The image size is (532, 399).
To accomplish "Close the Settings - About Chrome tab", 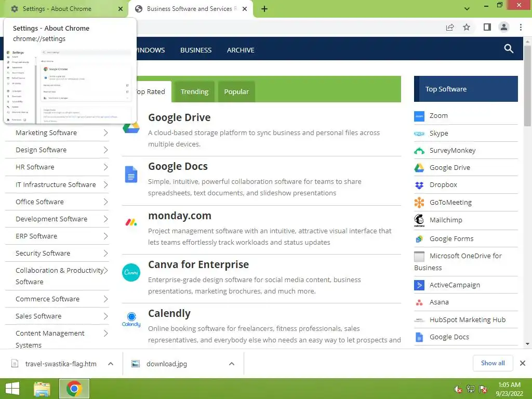I will 121,9.
